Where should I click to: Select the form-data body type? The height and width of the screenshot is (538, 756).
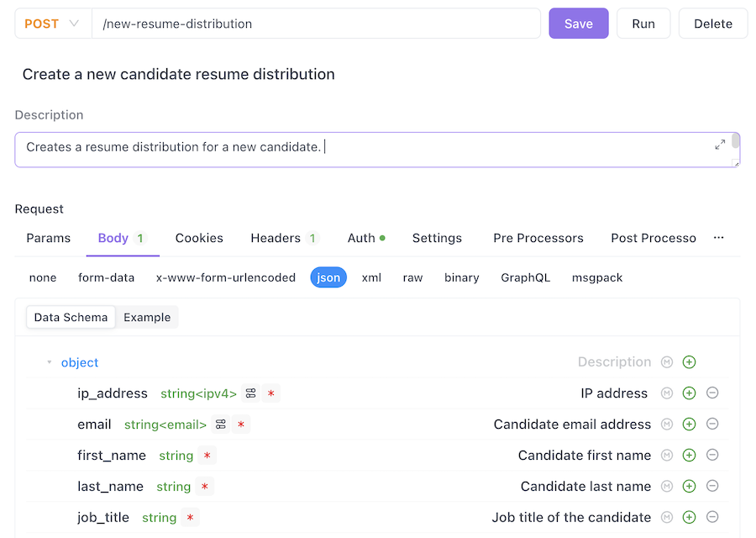(x=106, y=277)
